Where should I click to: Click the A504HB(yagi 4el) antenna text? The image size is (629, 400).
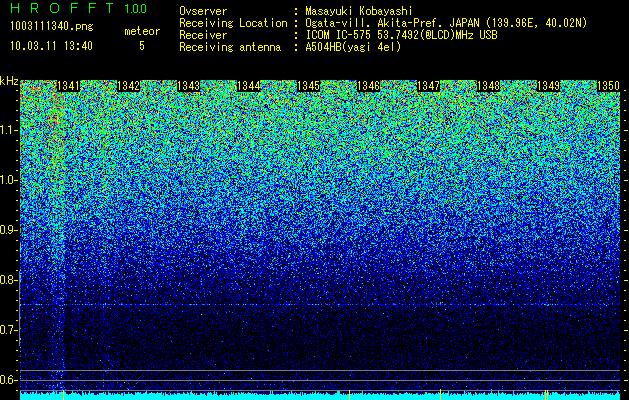click(353, 47)
